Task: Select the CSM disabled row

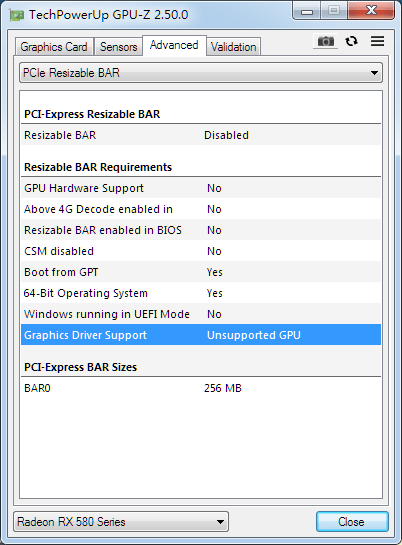Action: pos(201,251)
